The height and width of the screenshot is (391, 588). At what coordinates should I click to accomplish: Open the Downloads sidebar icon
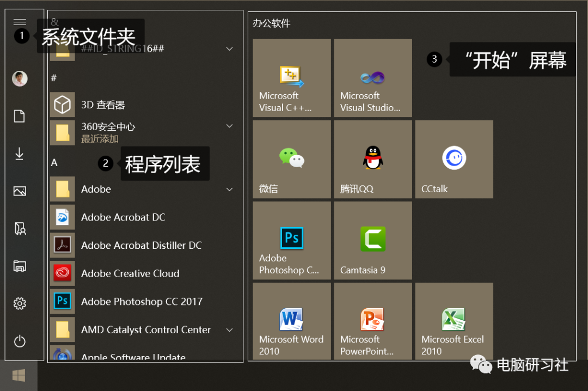tap(20, 154)
